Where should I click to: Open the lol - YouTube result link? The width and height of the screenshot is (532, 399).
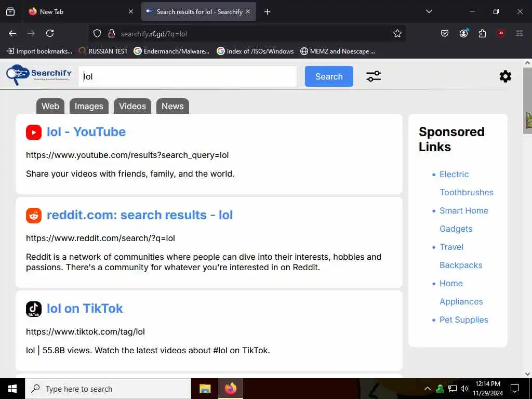[x=86, y=132]
